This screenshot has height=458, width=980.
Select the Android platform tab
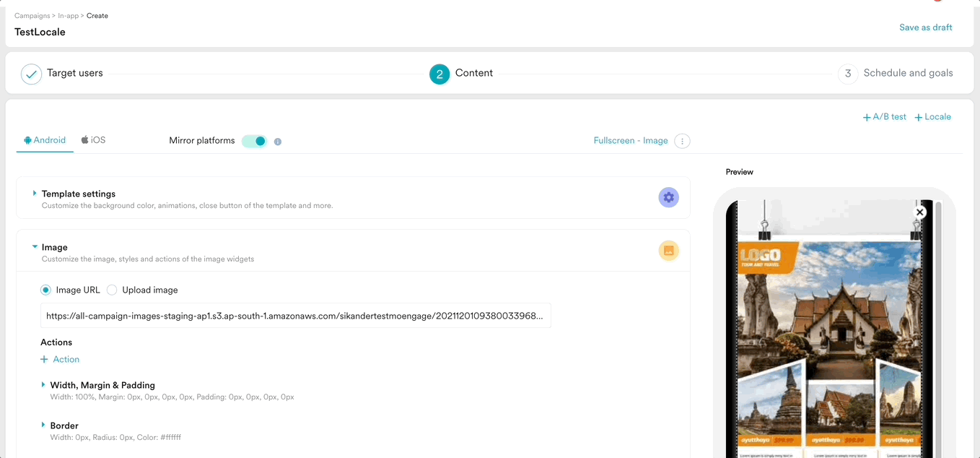(45, 140)
